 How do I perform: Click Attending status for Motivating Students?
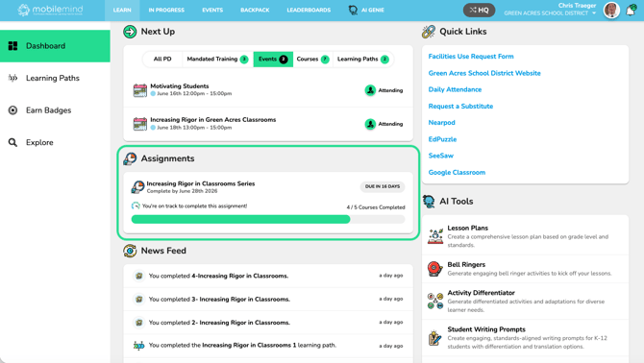coord(384,90)
